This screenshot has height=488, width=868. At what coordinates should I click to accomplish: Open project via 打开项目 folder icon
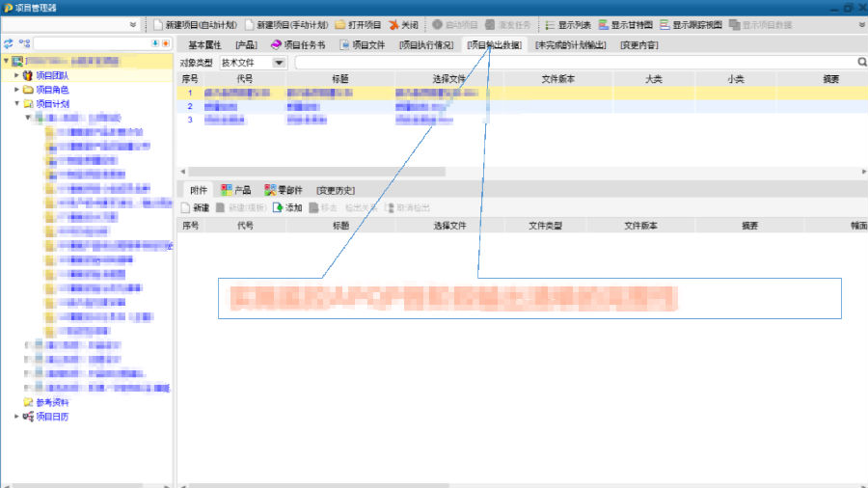coord(339,25)
